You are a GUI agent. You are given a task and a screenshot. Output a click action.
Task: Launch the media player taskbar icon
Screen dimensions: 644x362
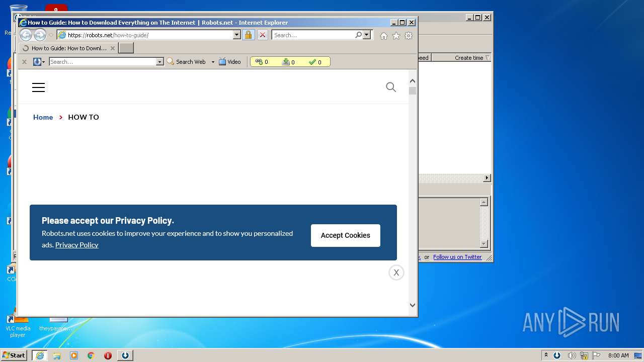point(74,355)
